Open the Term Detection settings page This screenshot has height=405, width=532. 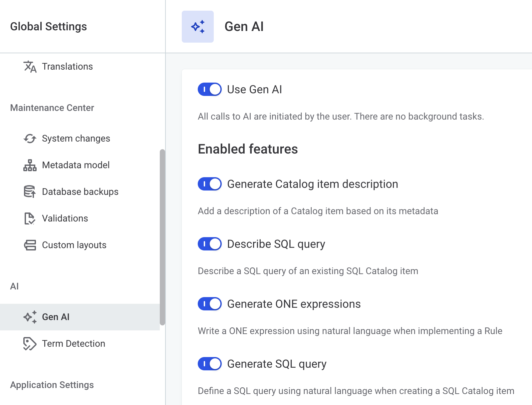pos(74,344)
